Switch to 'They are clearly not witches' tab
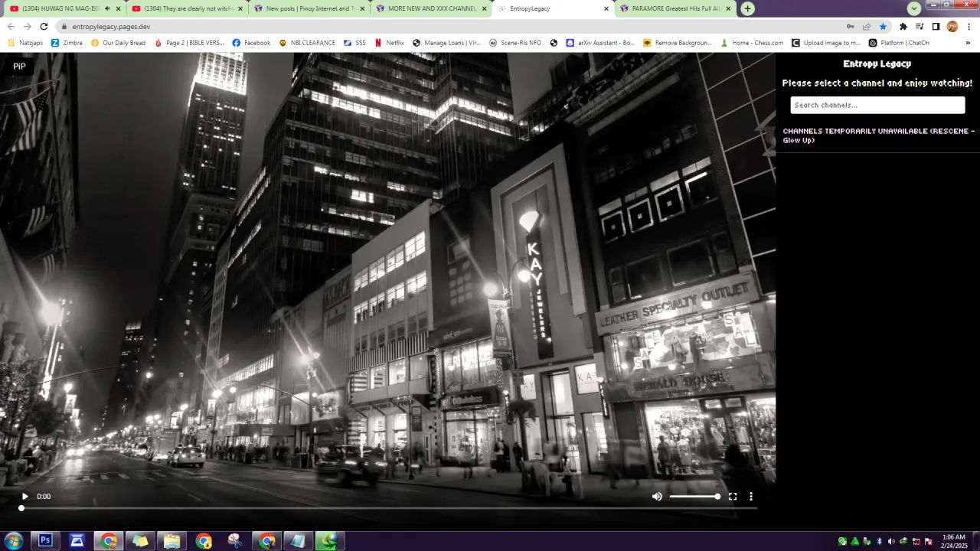980x551 pixels. [187, 8]
